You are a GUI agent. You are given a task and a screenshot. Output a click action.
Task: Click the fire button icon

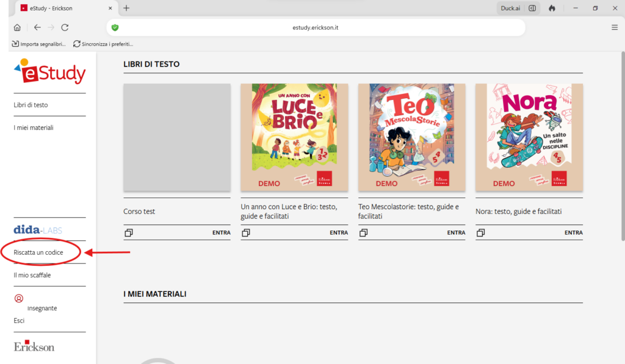(x=552, y=8)
